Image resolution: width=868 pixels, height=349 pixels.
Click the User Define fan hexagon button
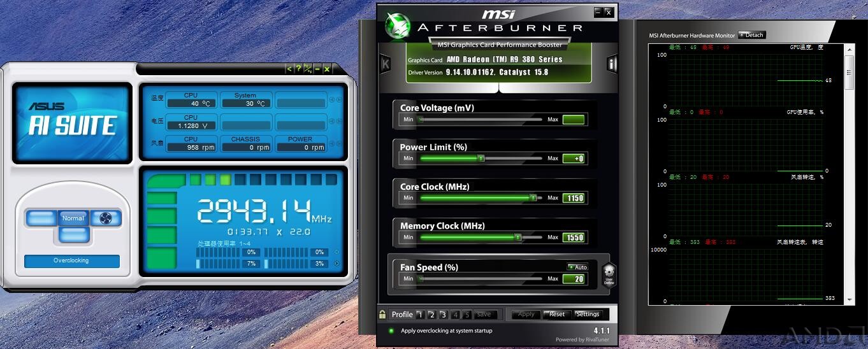609,275
